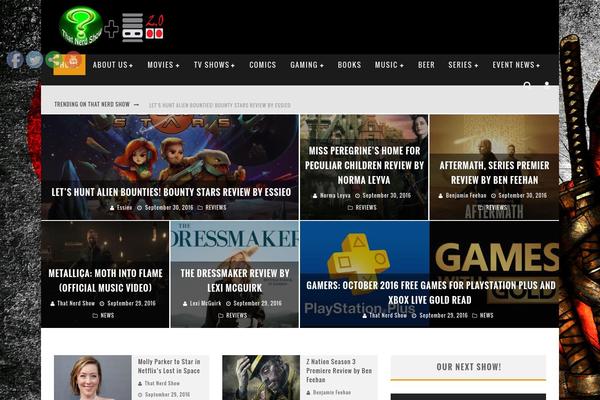This screenshot has height=400, width=600.
Task: Open Molly Parker Lost in Space article title
Action: (x=169, y=366)
